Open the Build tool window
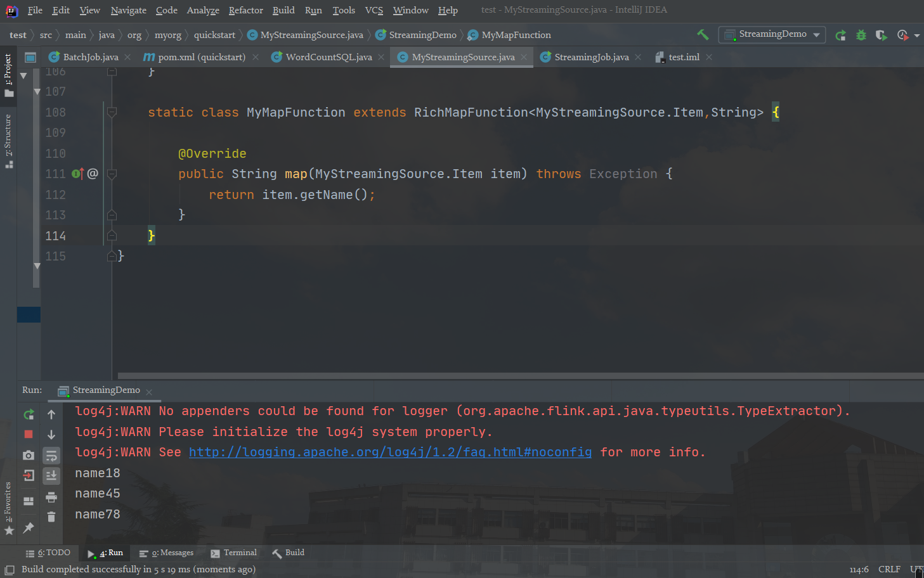Screen dimensions: 924x578 [x=289, y=553]
